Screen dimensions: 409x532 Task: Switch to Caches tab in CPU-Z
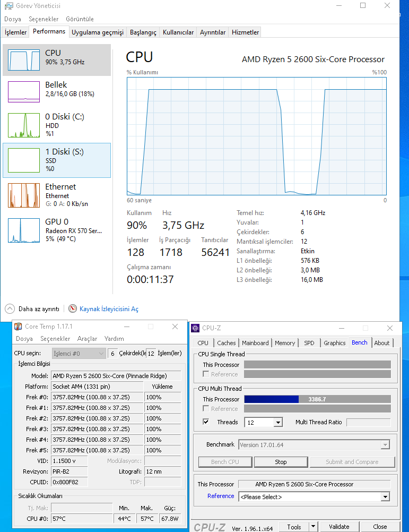coord(227,343)
